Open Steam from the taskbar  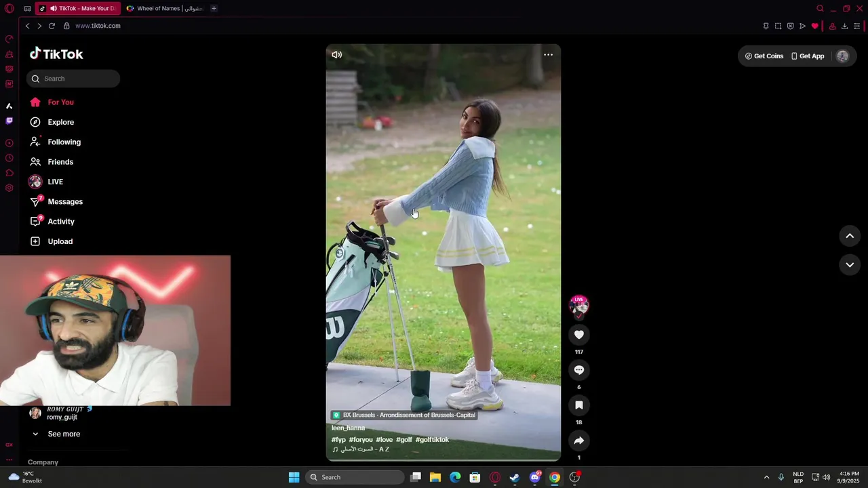pos(515,477)
